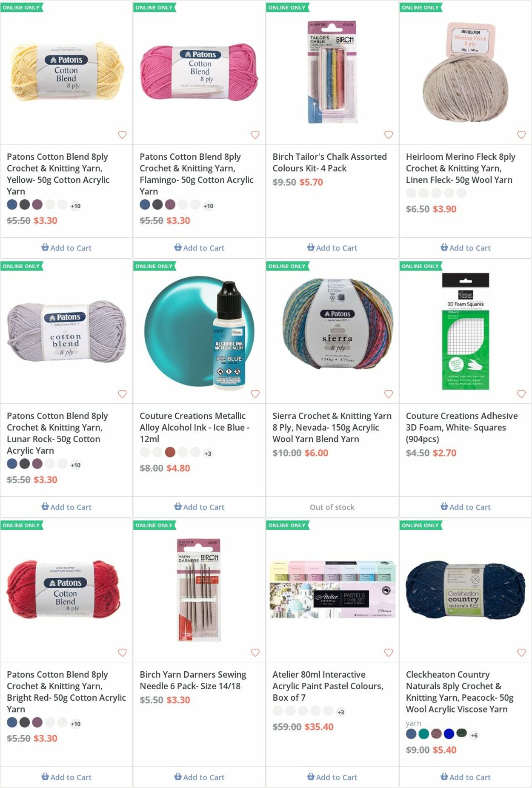Add Bright Red Patons yarn to cart

pos(66,777)
